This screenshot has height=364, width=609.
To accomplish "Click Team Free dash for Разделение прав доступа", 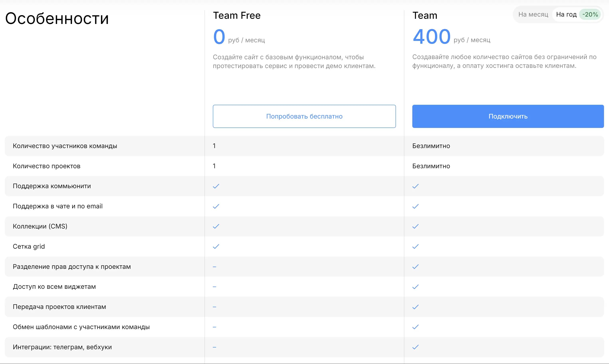I will [214, 267].
